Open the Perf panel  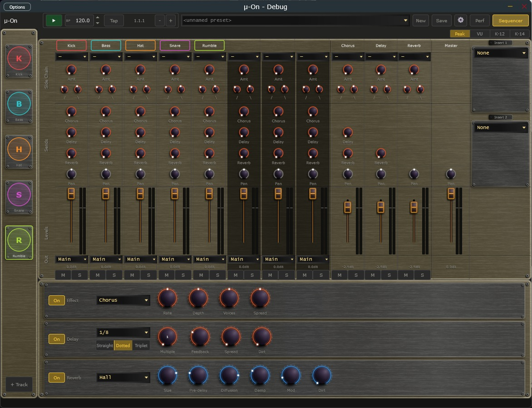[x=480, y=20]
